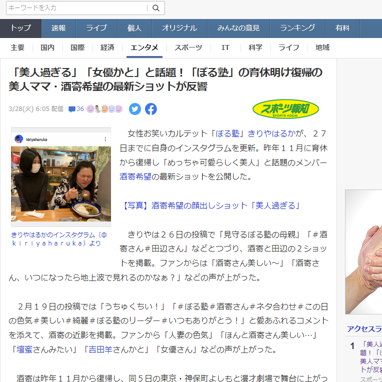Select the 経済 category
The height and width of the screenshot is (382, 382).
[107, 48]
